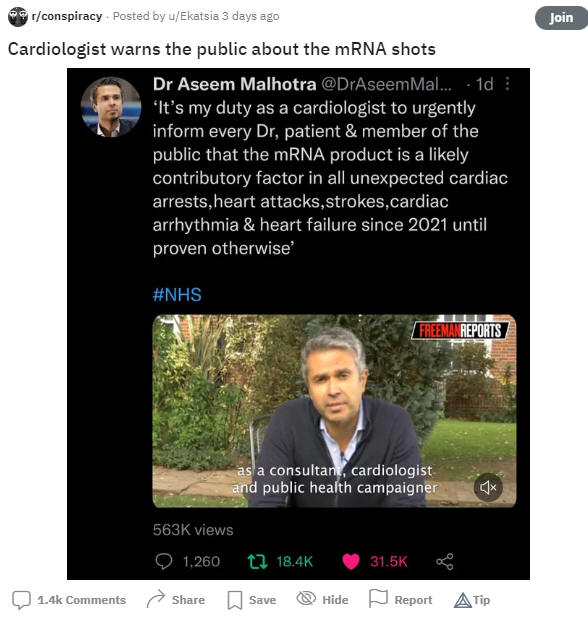Join the r/conspiracy community
Viewport: 588px width, 619px height.
tap(561, 18)
